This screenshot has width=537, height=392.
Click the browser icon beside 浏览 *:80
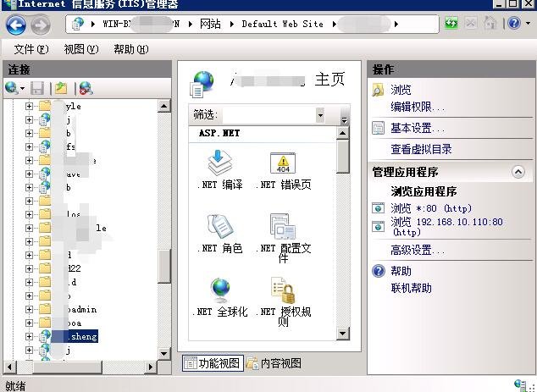pos(378,207)
